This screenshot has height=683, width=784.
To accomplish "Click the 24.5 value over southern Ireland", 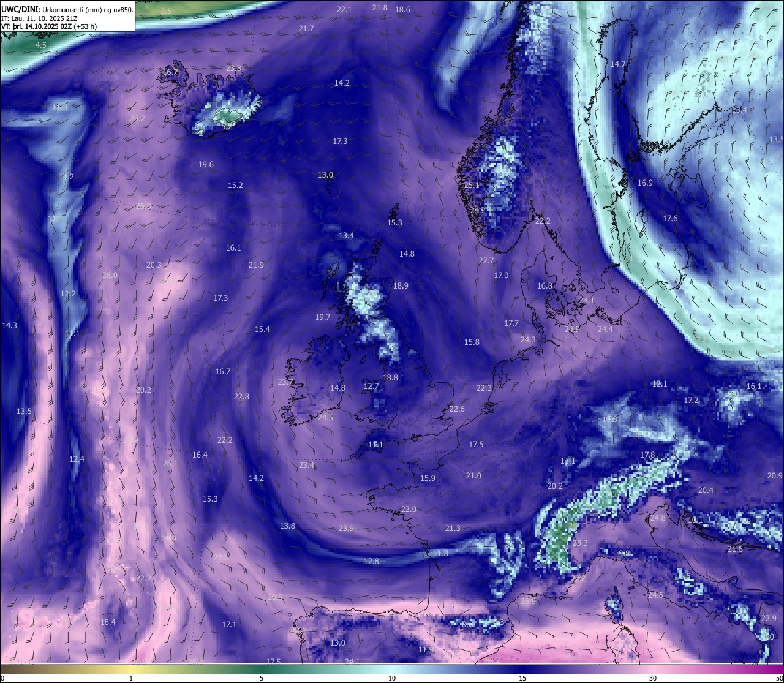I will [325, 417].
